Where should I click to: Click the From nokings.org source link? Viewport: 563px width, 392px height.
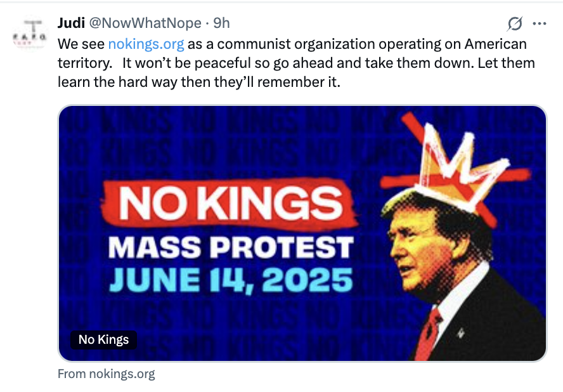click(106, 374)
